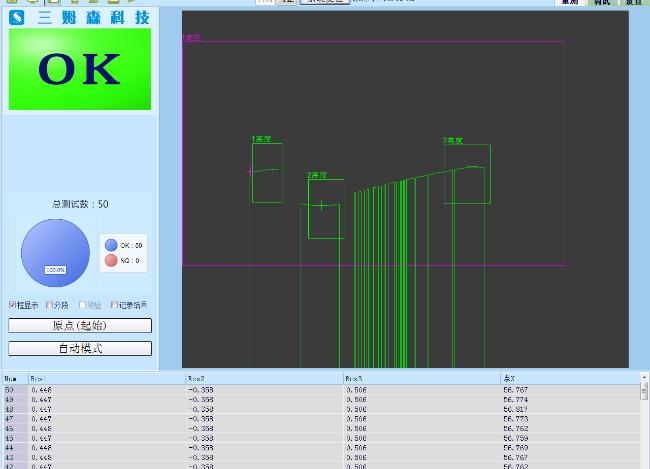The width and height of the screenshot is (650, 469).
Task: Click the blue OK : 50 legend marker
Action: pos(111,245)
